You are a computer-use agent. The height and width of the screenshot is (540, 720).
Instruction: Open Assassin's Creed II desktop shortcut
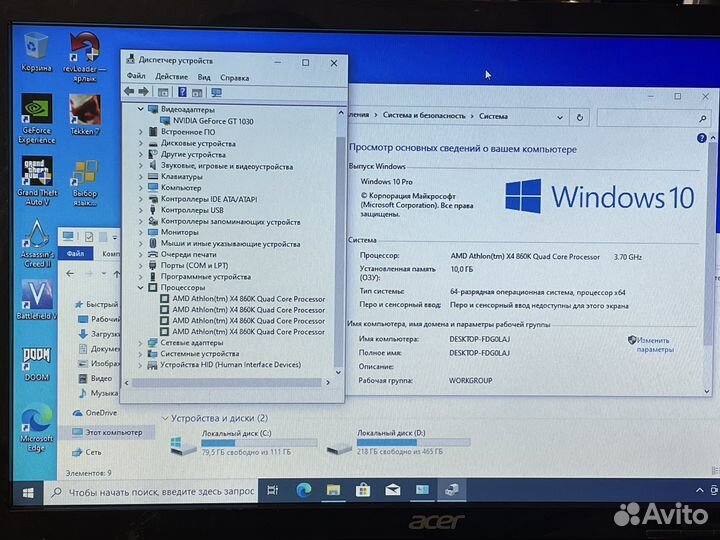(37, 243)
